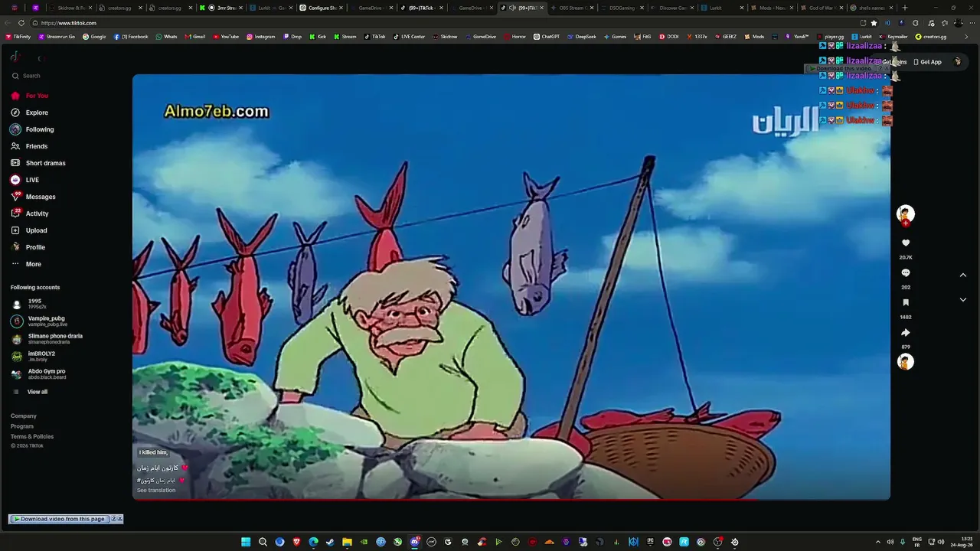Open the LIVE Center bookmark

click(x=410, y=37)
